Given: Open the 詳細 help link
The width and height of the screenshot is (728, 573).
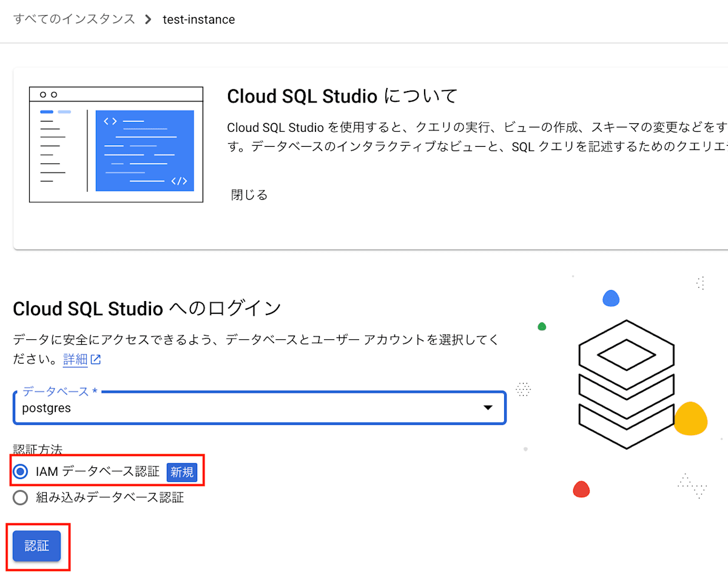Looking at the screenshot, I should (x=75, y=359).
